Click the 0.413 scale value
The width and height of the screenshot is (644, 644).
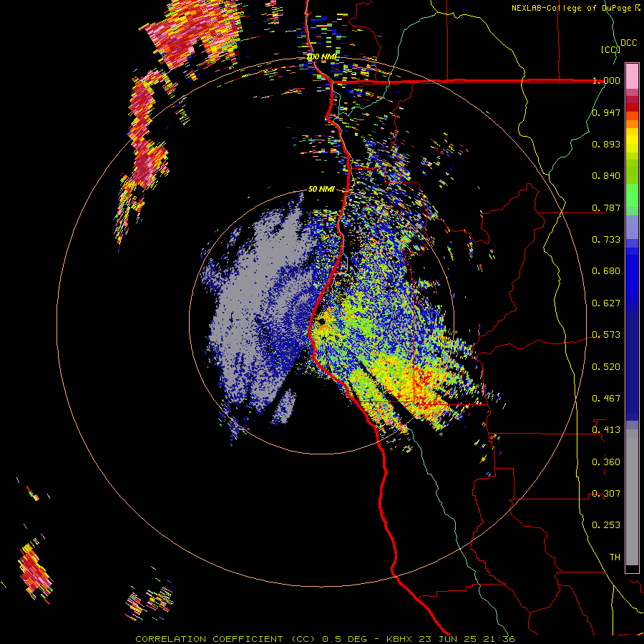pos(606,430)
